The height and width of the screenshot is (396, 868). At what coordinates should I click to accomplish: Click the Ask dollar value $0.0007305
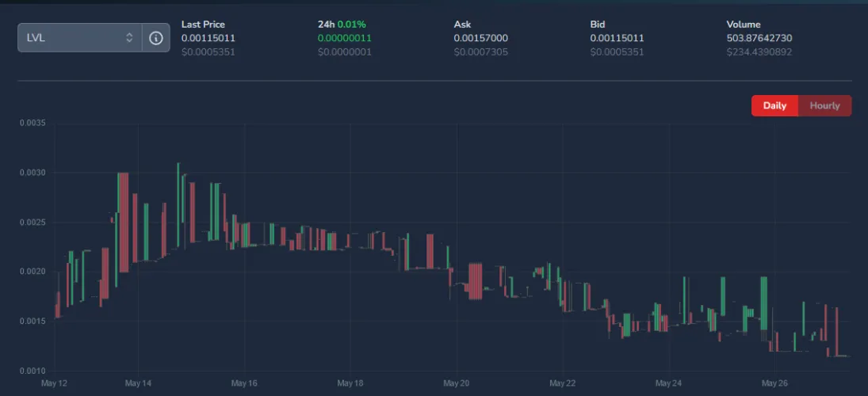tap(480, 52)
